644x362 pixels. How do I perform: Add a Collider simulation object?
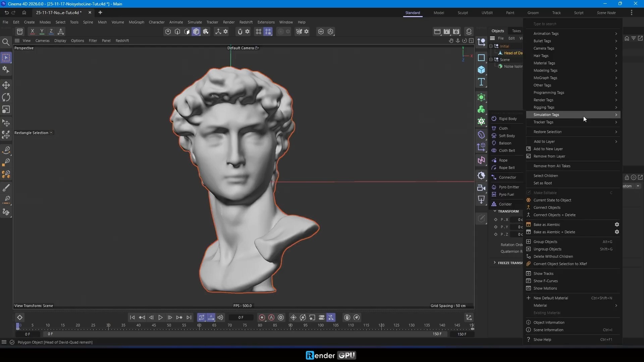[x=505, y=204]
